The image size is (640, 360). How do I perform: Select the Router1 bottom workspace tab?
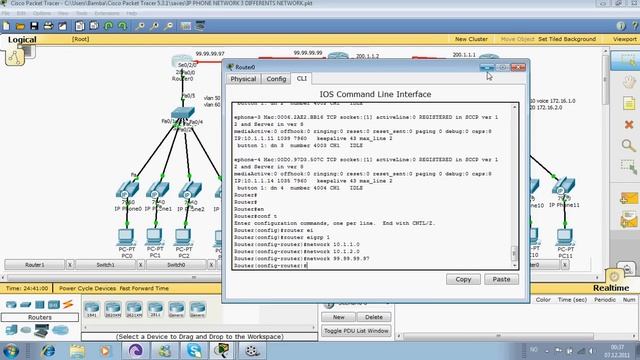35,265
